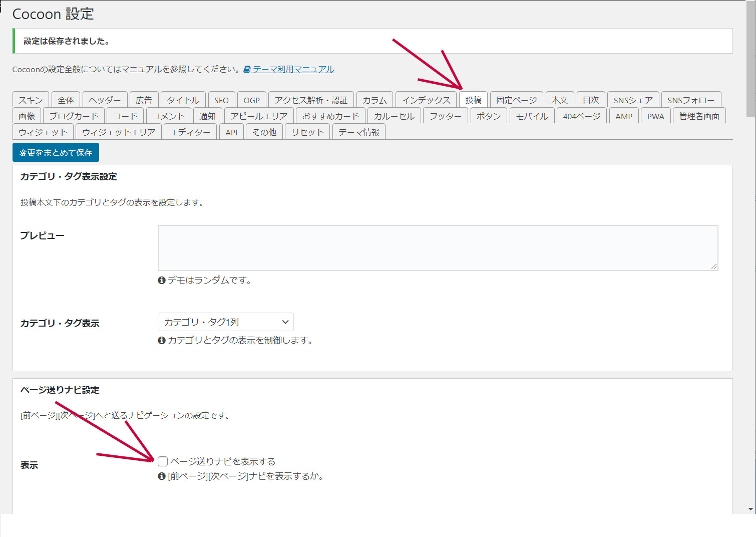756x537 pixels.
Task: Enable ページ送りナビを表示する checkbox
Action: pos(163,461)
